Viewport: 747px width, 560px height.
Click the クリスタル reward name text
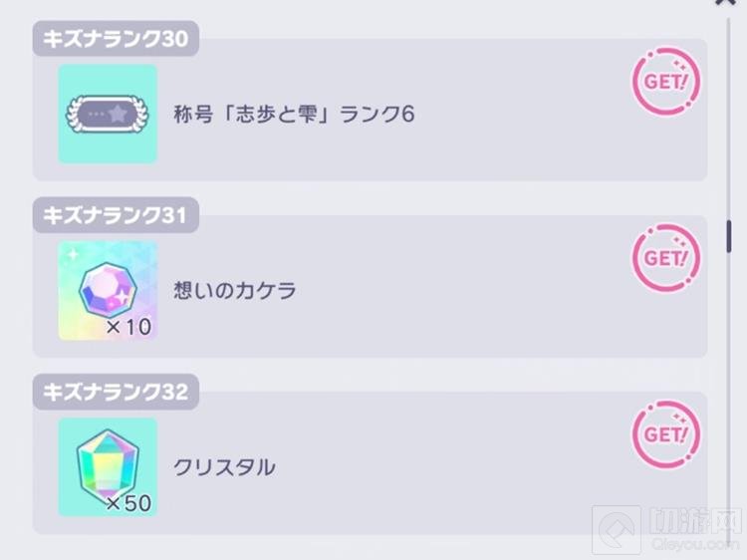(x=224, y=466)
